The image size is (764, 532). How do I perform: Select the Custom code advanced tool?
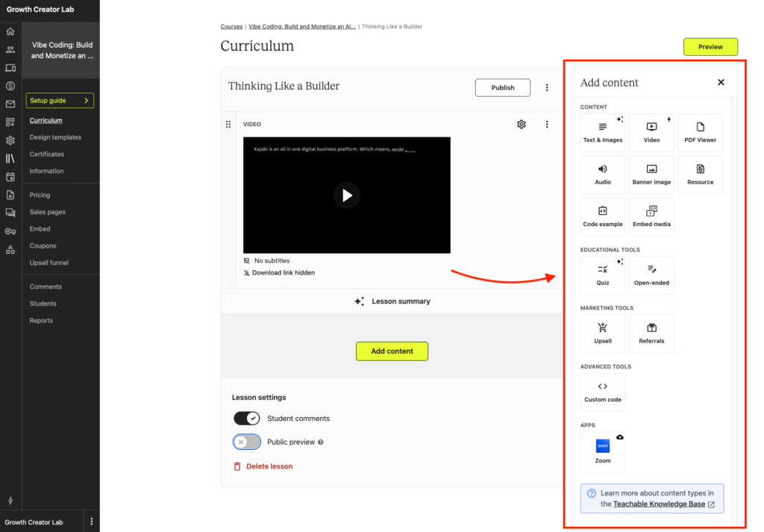coord(603,392)
